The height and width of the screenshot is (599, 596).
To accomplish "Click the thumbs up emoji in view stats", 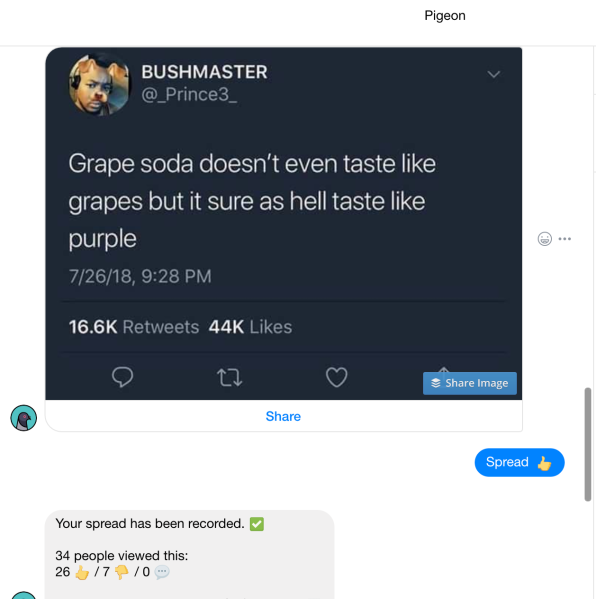I will [82, 572].
